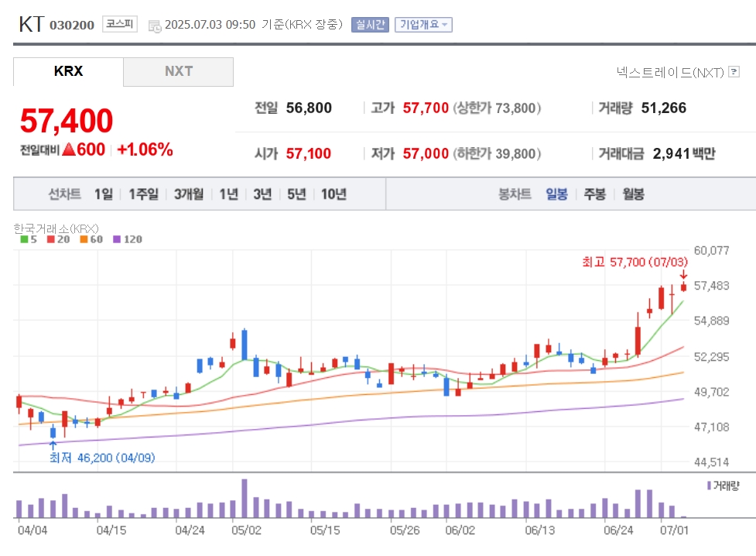756x556 pixels.
Task: Click the 코스피 market badge
Action: (x=120, y=24)
